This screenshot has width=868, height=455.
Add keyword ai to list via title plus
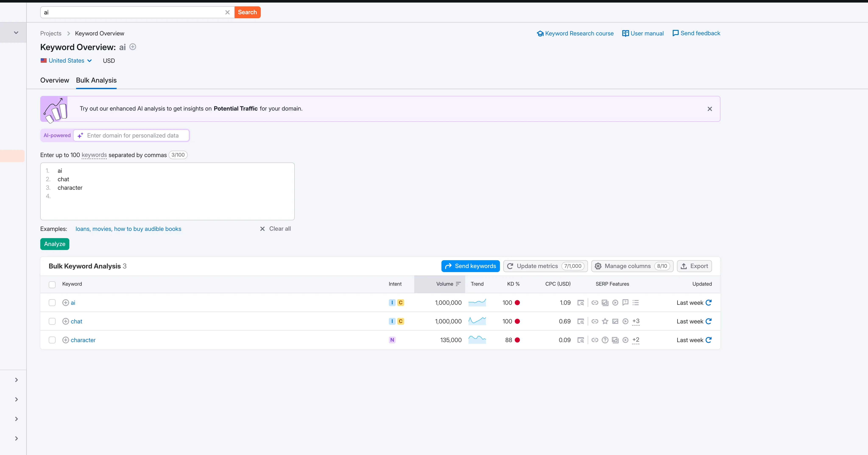(x=133, y=47)
